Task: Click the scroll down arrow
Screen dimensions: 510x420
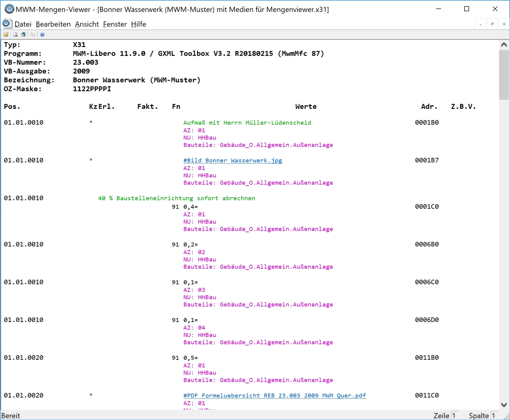Action: coord(504,405)
